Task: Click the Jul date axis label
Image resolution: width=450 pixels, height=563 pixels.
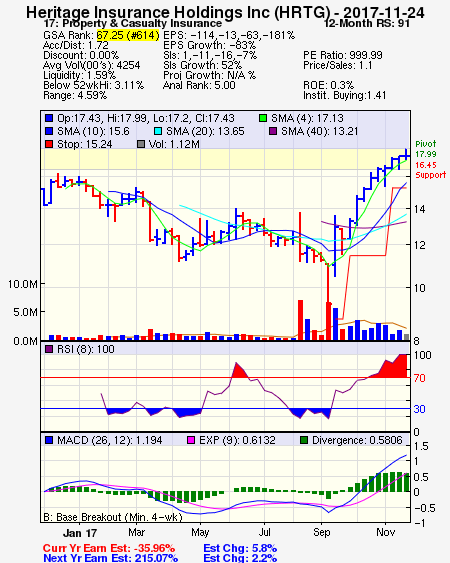Action: pos(265,532)
